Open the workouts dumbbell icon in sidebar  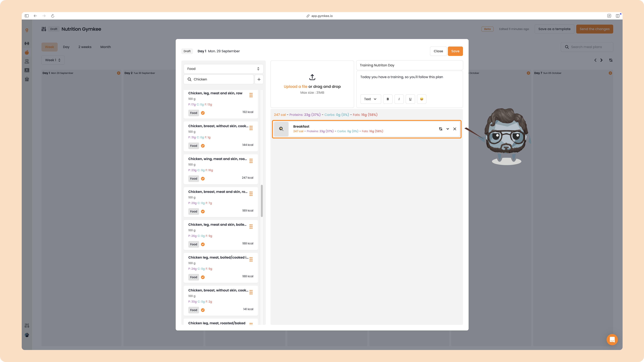27,43
